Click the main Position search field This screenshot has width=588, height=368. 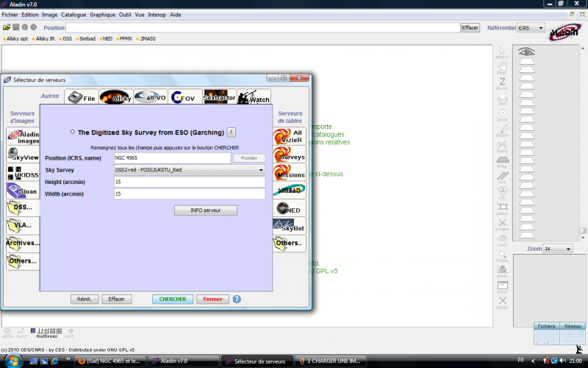263,28
